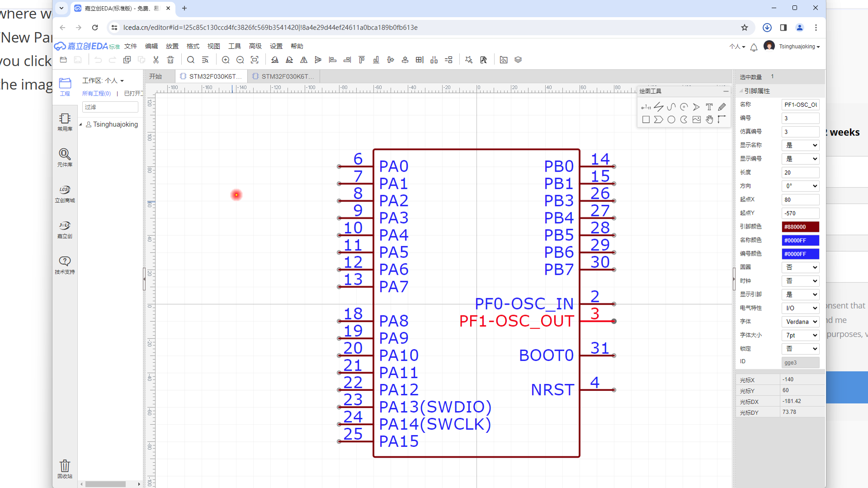Viewport: 868px width, 488px height.
Task: Select the Pie drawing tool
Action: pyautogui.click(x=684, y=120)
